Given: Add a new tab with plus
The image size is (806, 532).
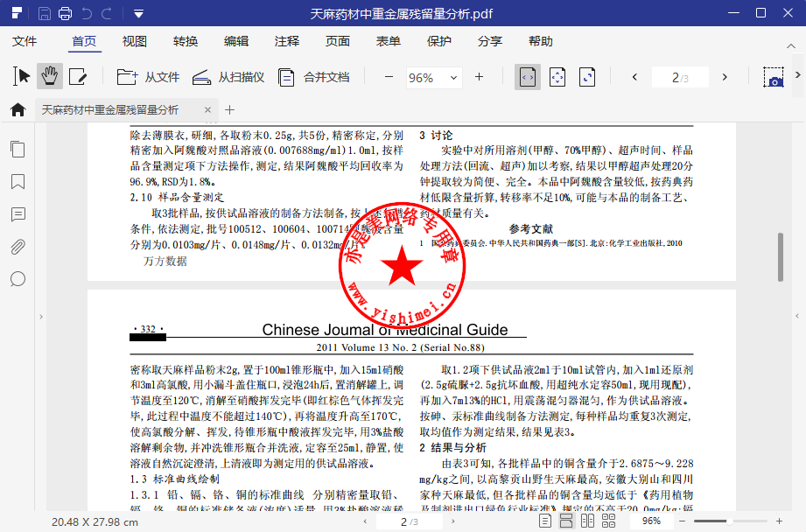Looking at the screenshot, I should click(230, 110).
